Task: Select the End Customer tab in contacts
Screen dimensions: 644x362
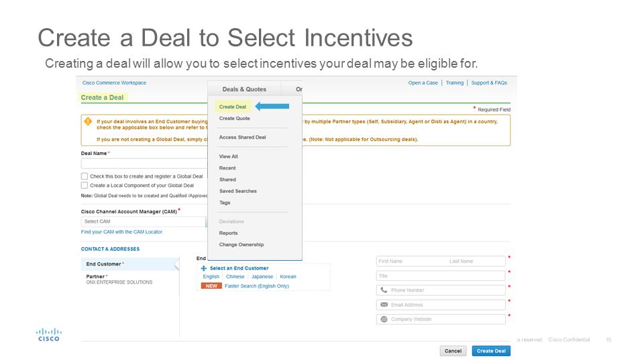Action: click(129, 264)
